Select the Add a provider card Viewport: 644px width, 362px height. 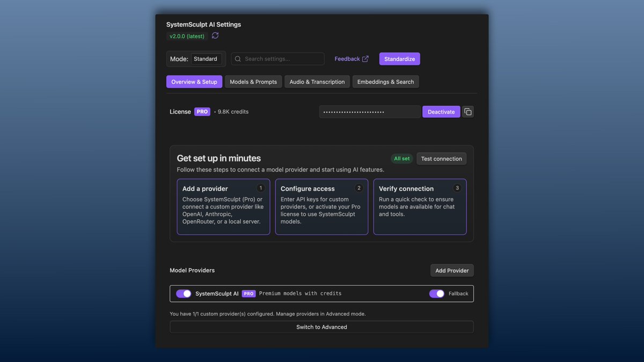223,206
